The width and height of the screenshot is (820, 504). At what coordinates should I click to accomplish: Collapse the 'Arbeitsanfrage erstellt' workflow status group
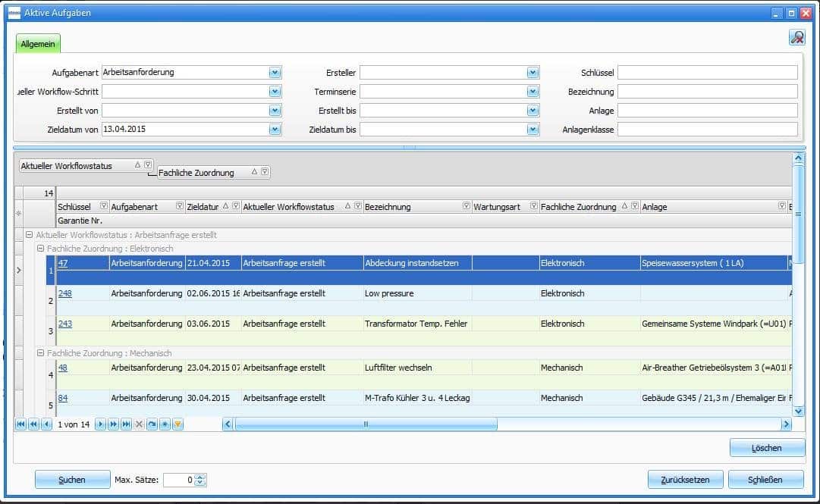(x=30, y=235)
